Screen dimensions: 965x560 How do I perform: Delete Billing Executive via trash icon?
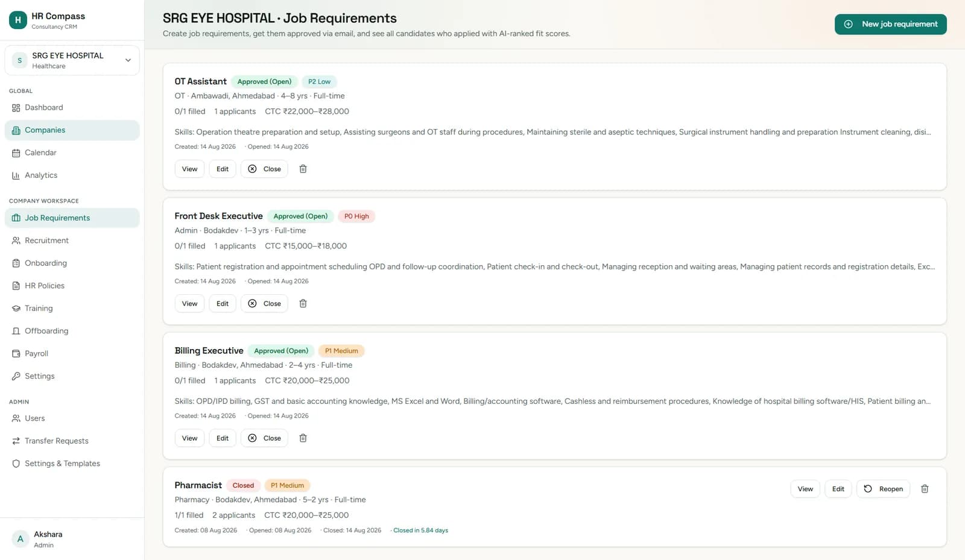click(x=303, y=438)
